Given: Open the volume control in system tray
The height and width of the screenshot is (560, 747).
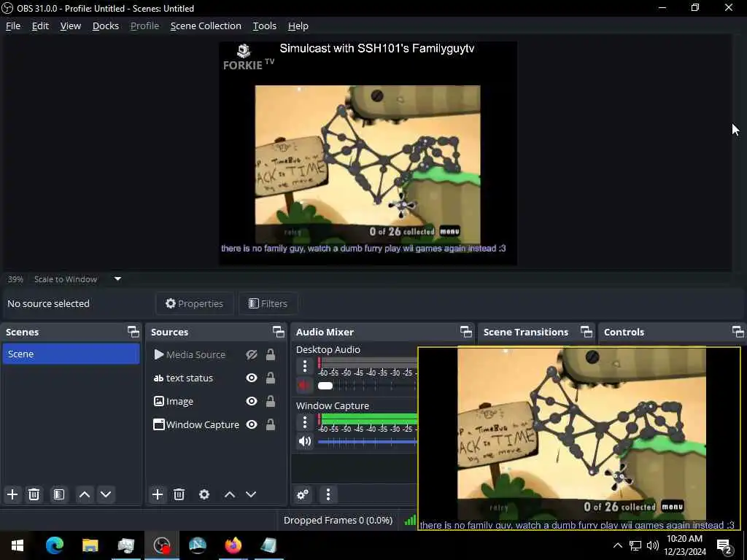Looking at the screenshot, I should pos(653,545).
